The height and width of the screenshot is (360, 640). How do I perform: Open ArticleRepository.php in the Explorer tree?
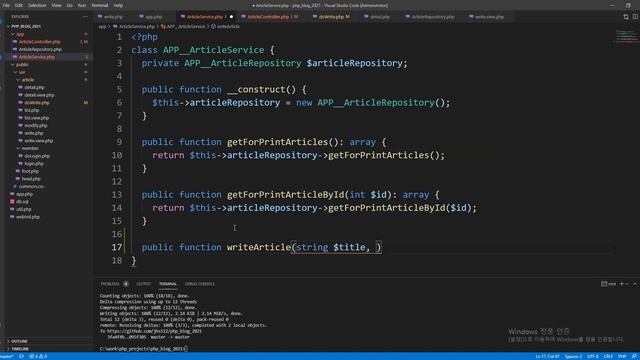(x=40, y=49)
